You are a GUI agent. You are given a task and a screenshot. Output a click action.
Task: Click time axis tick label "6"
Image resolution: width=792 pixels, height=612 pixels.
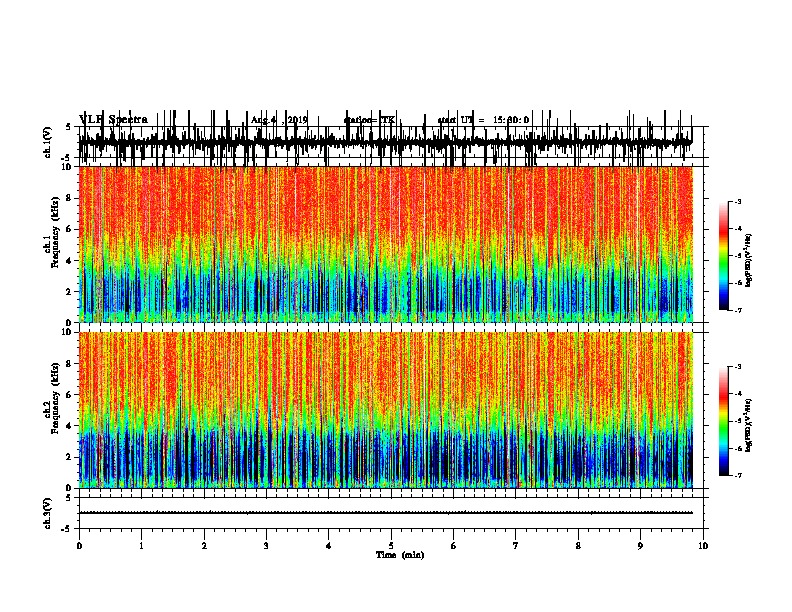click(x=454, y=546)
